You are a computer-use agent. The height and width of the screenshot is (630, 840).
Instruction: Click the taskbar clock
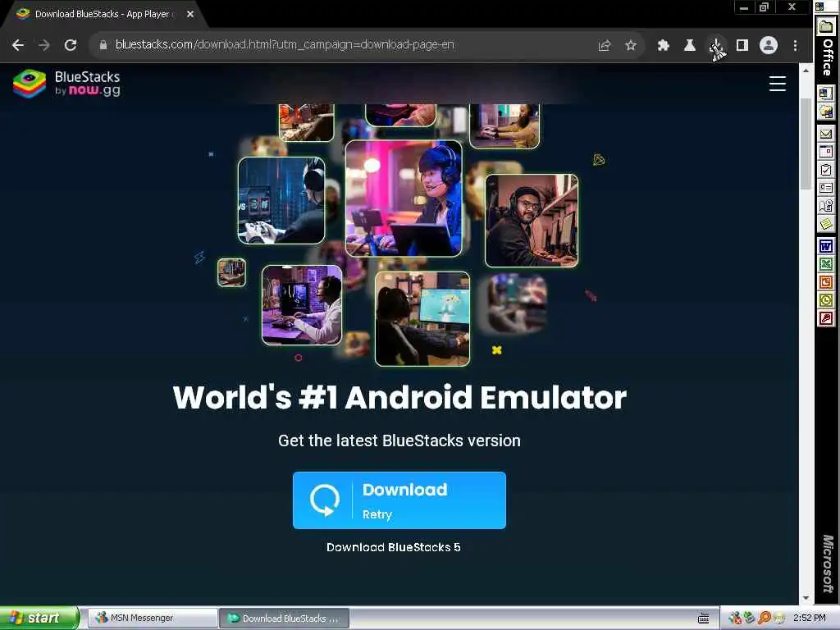(810, 618)
